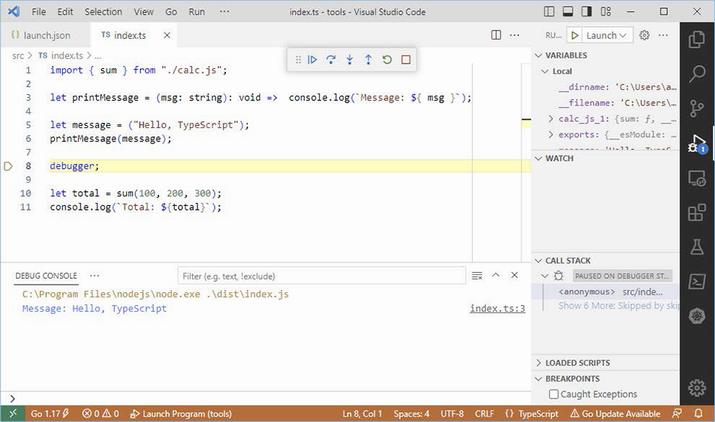This screenshot has width=715, height=422.
Task: Open the Search view in activity bar
Action: [697, 73]
